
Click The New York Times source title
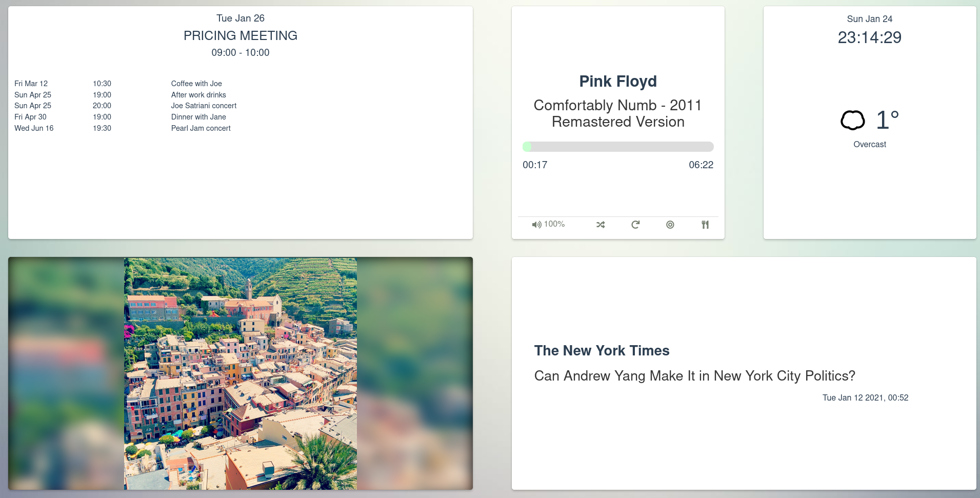(x=602, y=351)
